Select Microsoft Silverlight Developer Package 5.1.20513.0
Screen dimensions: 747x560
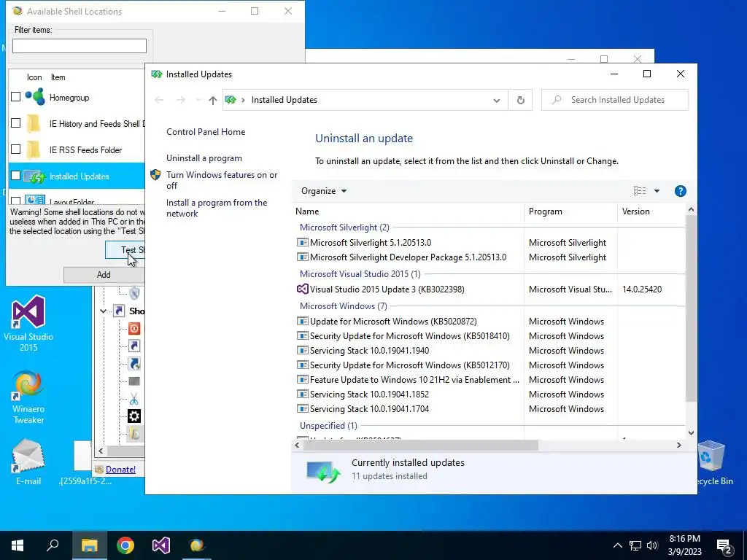tap(408, 257)
